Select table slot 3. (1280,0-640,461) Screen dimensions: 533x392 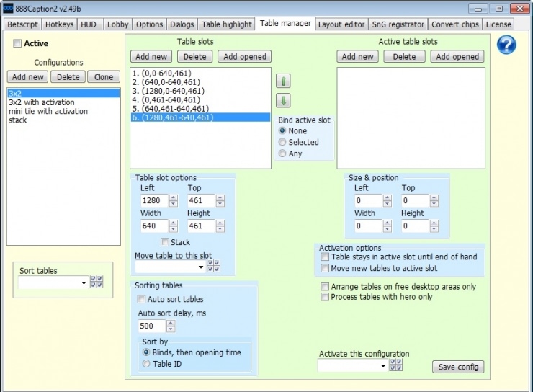(200, 91)
